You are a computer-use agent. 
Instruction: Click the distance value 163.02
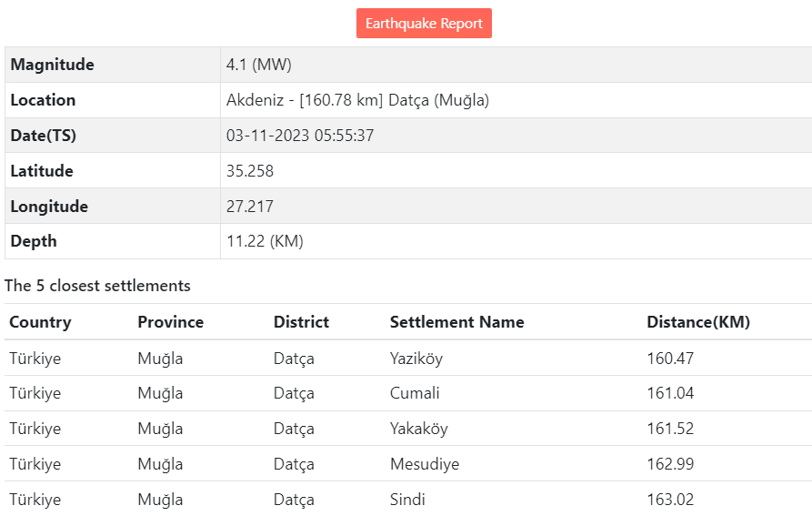pos(670,500)
